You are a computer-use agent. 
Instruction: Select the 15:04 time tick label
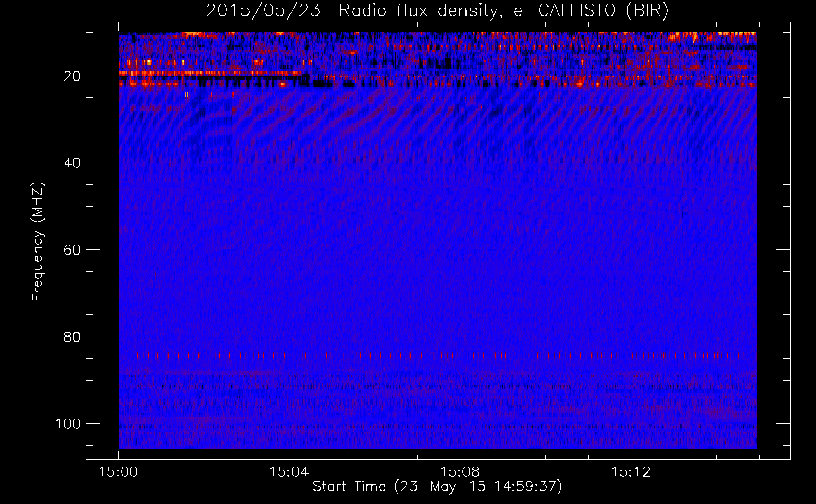coord(289,472)
